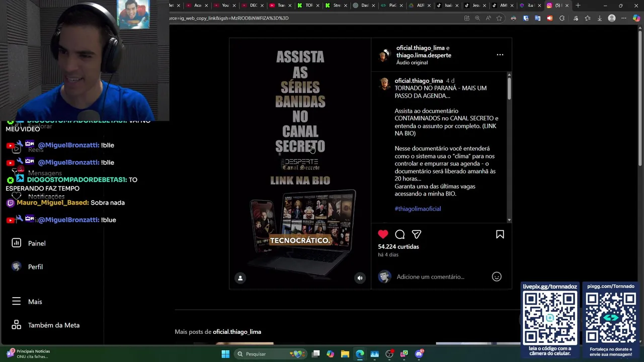Open the Copilot icon in browser toolbar
Screen dimensions: 644x362
point(636,18)
